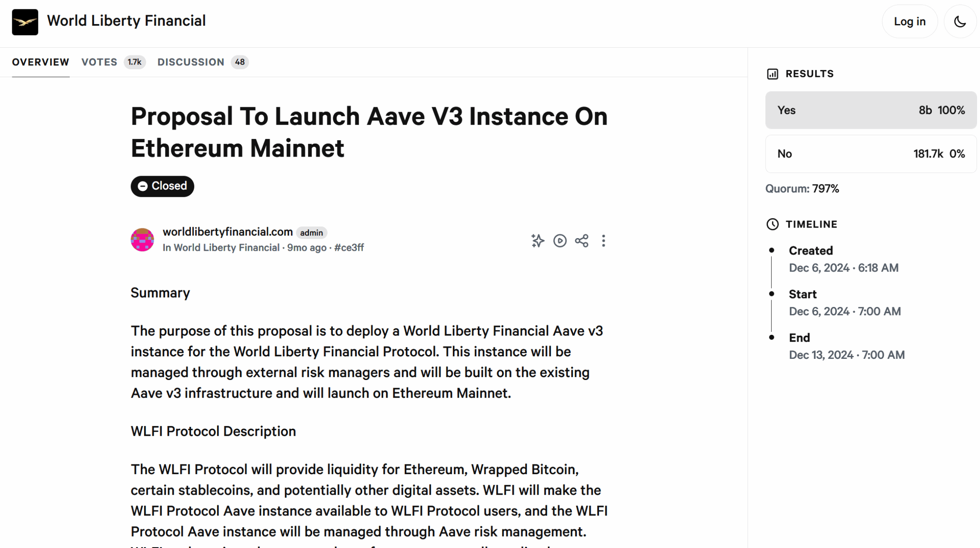Click the Yes result bar

pyautogui.click(x=871, y=110)
